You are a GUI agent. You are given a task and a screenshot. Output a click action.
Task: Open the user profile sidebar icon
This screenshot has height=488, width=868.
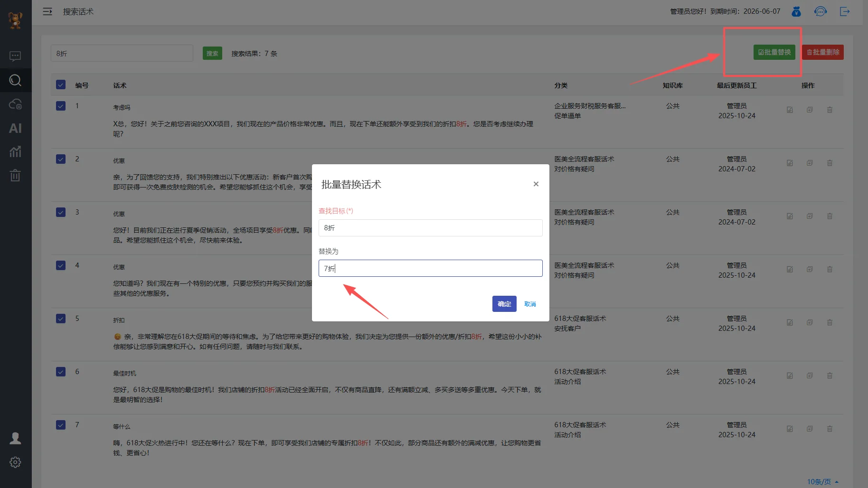[x=15, y=438]
